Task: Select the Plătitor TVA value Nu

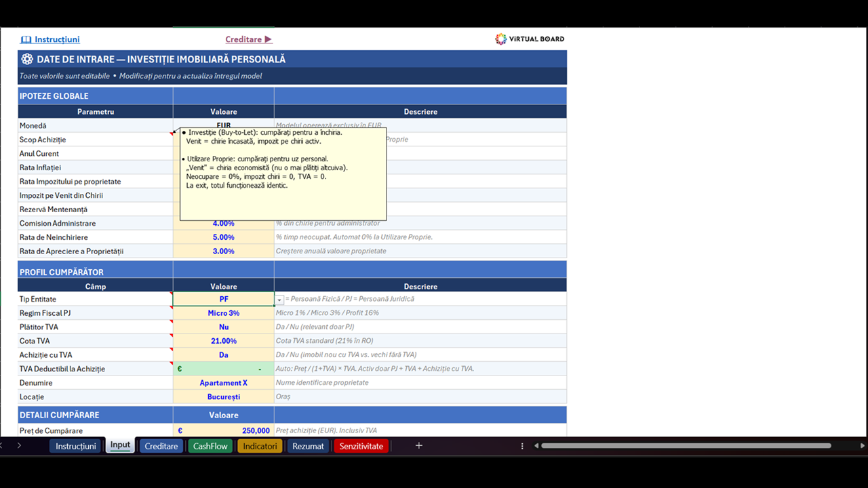Action: 224,327
